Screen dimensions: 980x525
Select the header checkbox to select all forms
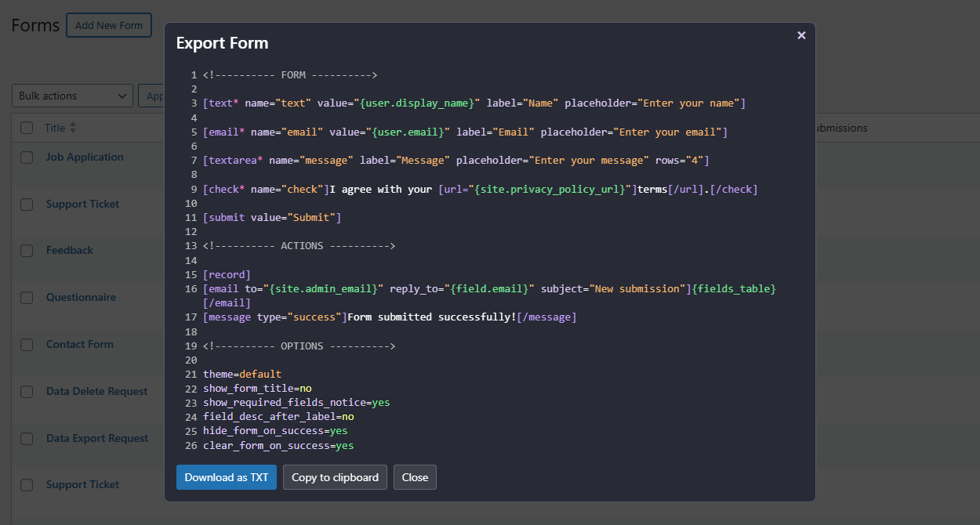coord(26,127)
